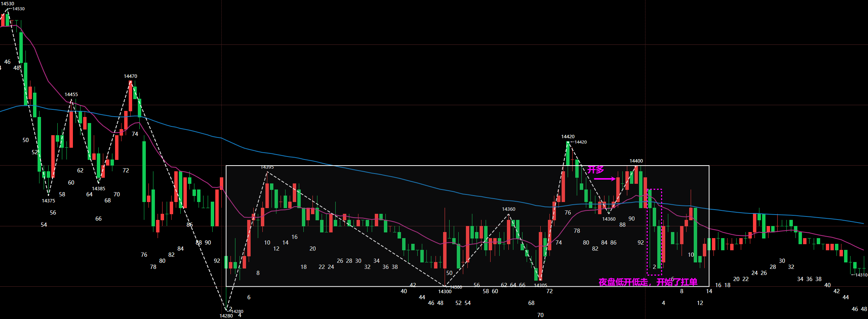Select the 14400 high price label
868x319 pixels.
click(636, 161)
